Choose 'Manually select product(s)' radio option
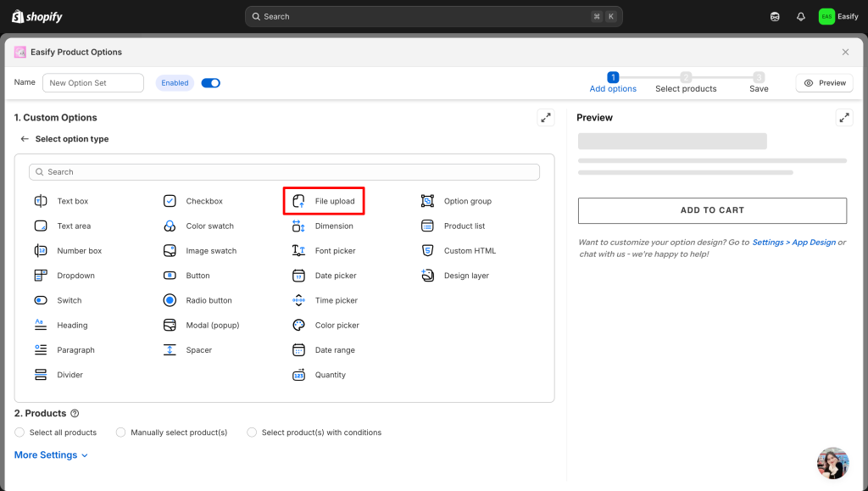Screen dimensions: 868x491 pos(121,432)
